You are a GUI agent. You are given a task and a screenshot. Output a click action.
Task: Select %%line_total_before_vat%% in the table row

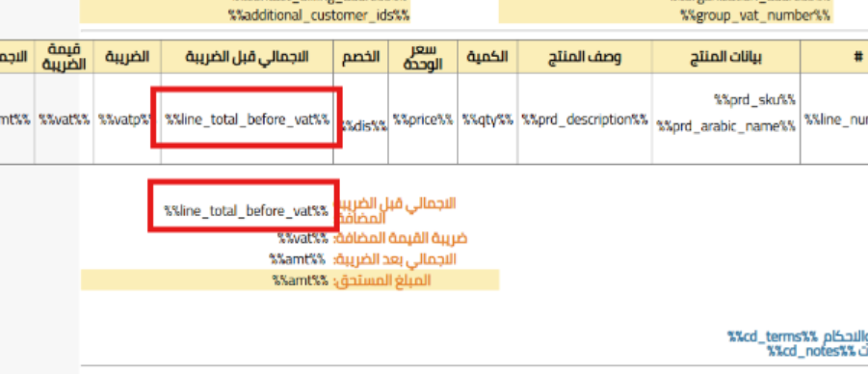click(x=247, y=120)
